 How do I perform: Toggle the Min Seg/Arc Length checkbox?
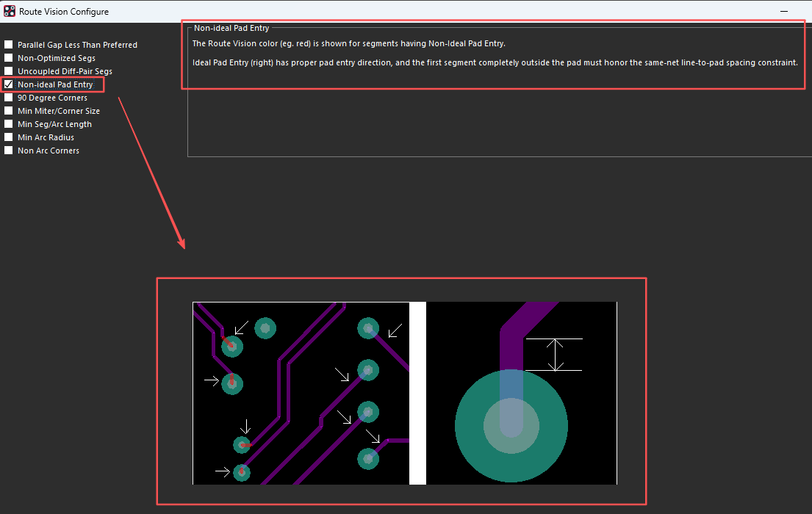point(9,124)
